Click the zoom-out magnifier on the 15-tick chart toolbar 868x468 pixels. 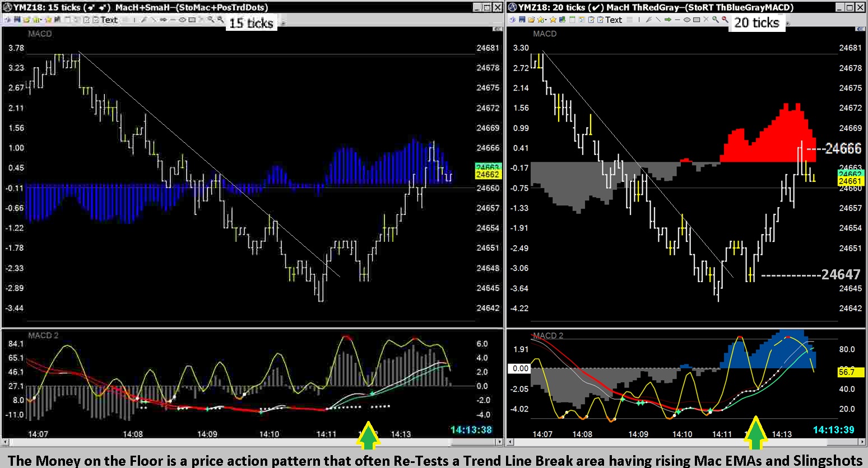point(221,22)
